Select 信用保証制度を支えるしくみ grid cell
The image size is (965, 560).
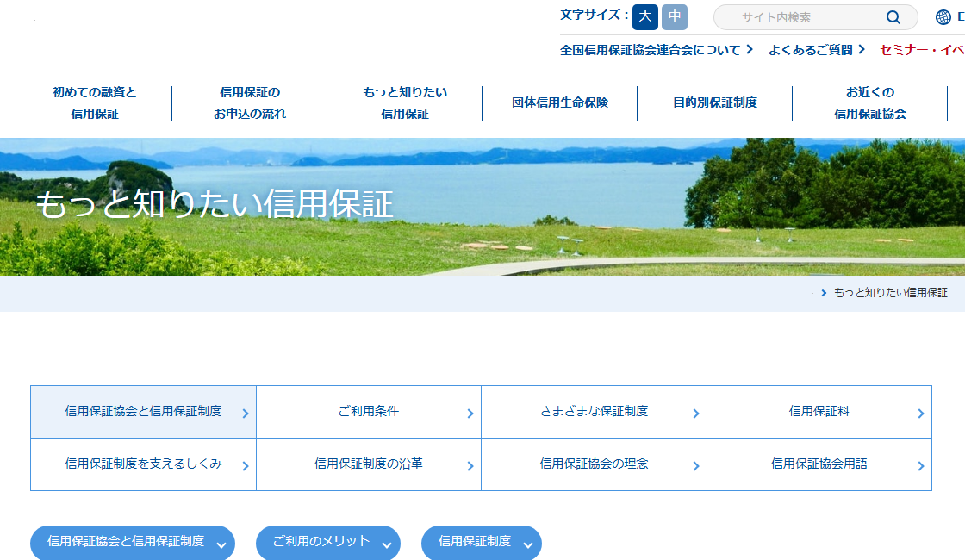143,464
